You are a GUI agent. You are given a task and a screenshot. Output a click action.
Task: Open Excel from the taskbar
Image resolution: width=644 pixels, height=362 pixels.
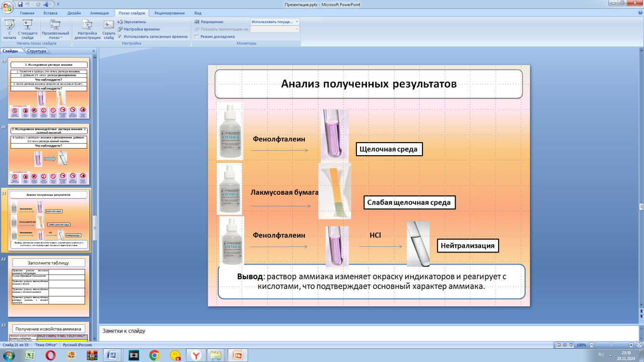tap(30, 355)
